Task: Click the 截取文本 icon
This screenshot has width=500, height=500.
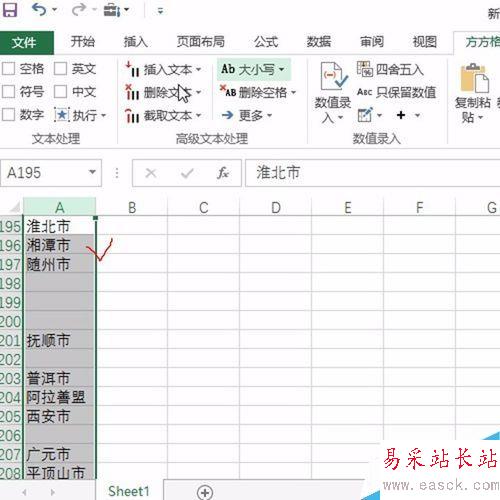Action: coord(132,115)
